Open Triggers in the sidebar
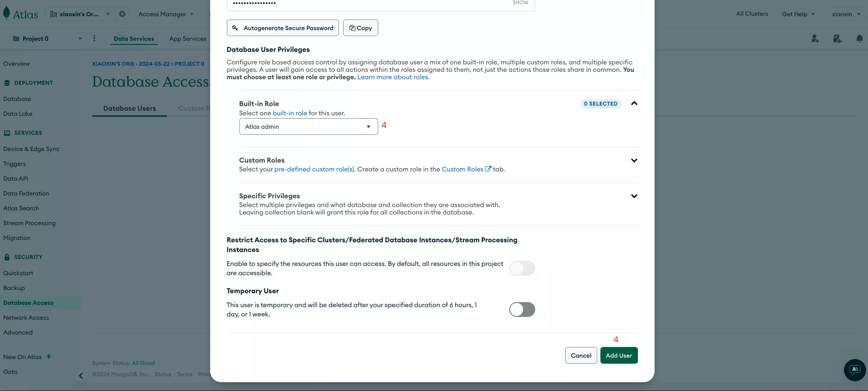This screenshot has width=868, height=391. 14,164
